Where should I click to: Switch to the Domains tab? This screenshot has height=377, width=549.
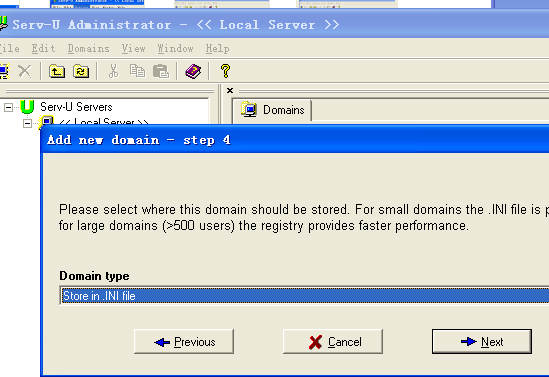click(272, 110)
